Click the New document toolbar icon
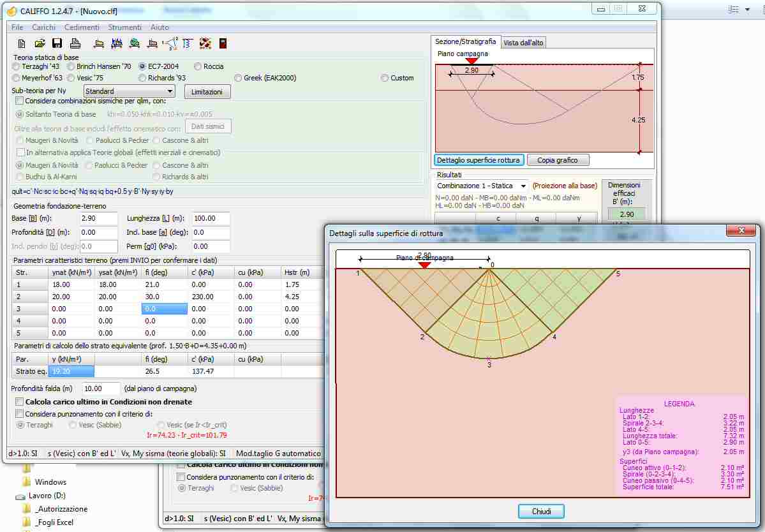 coord(22,43)
